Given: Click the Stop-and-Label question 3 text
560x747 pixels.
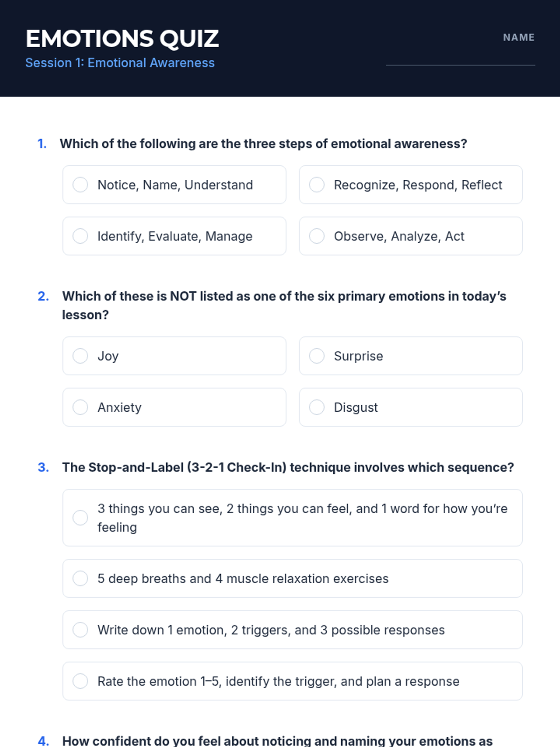Looking at the screenshot, I should (x=288, y=467).
